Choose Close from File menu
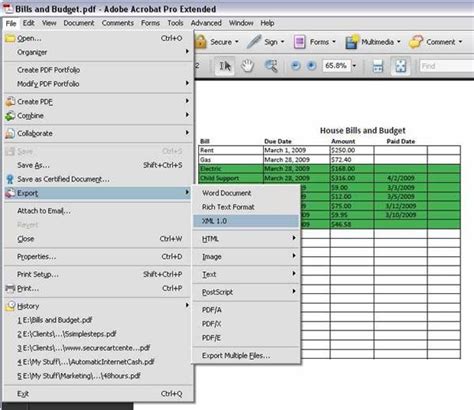The width and height of the screenshot is (474, 410). click(x=97, y=239)
